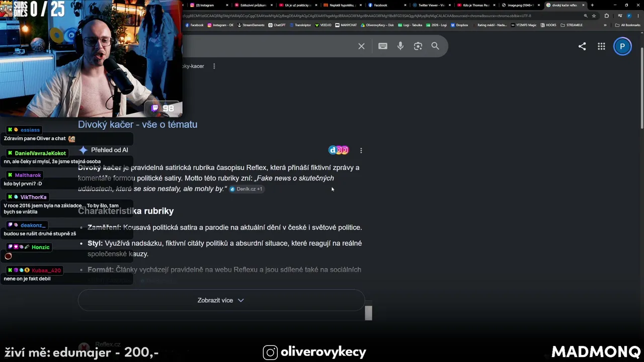
Task: Open the MANYCHAT bookmark
Action: pyautogui.click(x=346, y=25)
